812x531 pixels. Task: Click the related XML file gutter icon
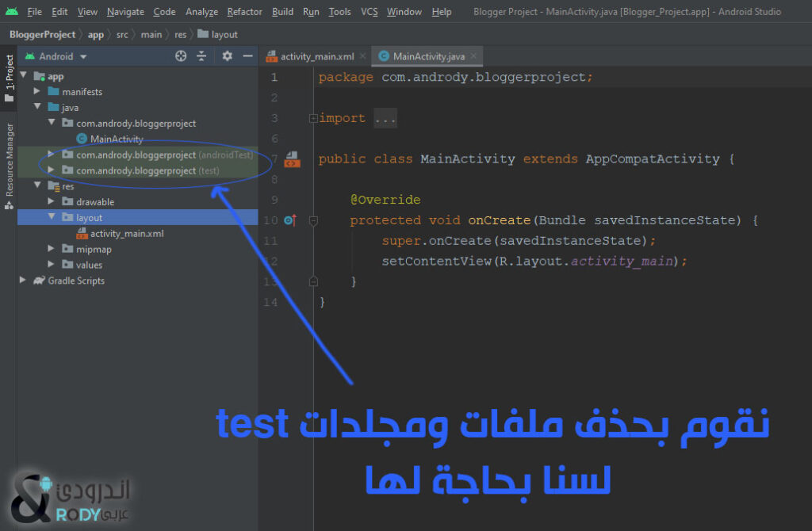pos(291,159)
